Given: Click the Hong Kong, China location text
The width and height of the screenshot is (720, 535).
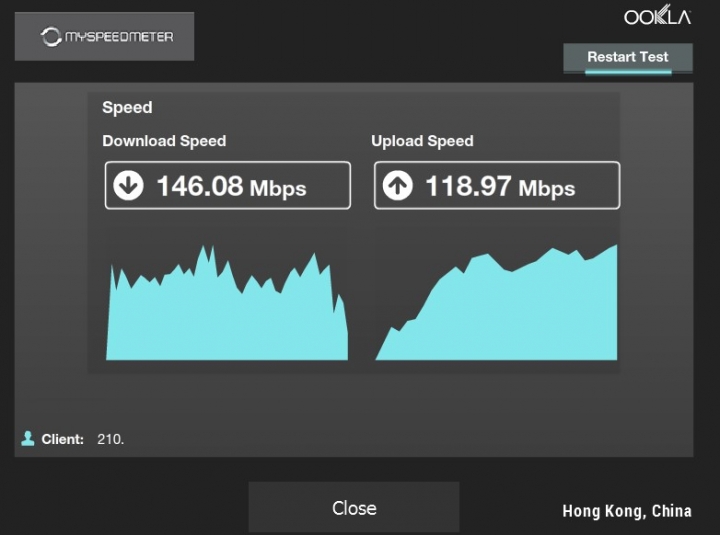Looking at the screenshot, I should pyautogui.click(x=626, y=511).
